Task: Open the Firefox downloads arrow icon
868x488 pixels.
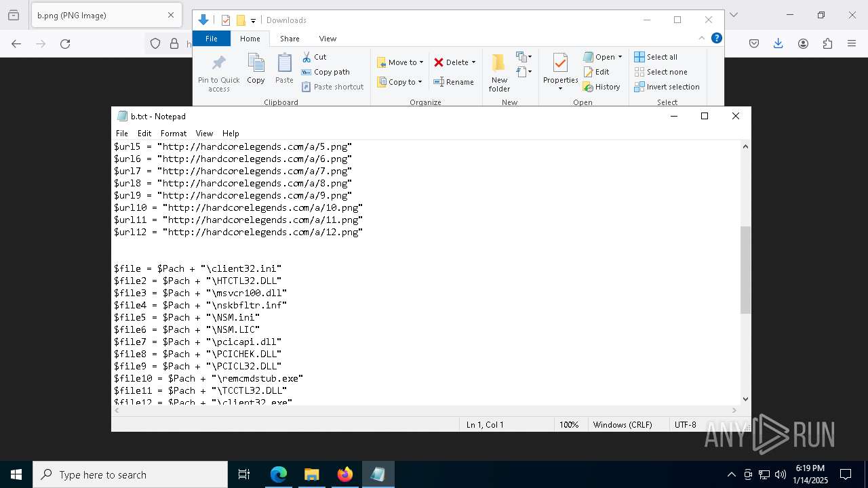Action: pos(778,43)
